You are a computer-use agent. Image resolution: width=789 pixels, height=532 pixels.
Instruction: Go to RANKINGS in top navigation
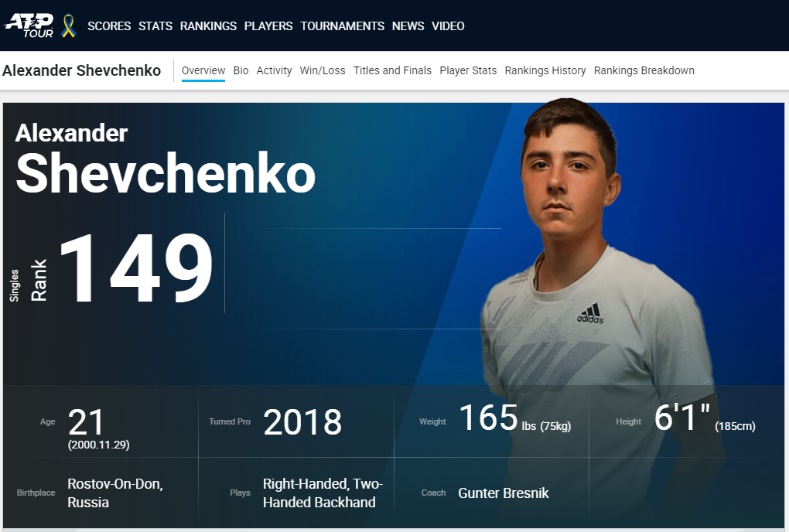coord(208,26)
